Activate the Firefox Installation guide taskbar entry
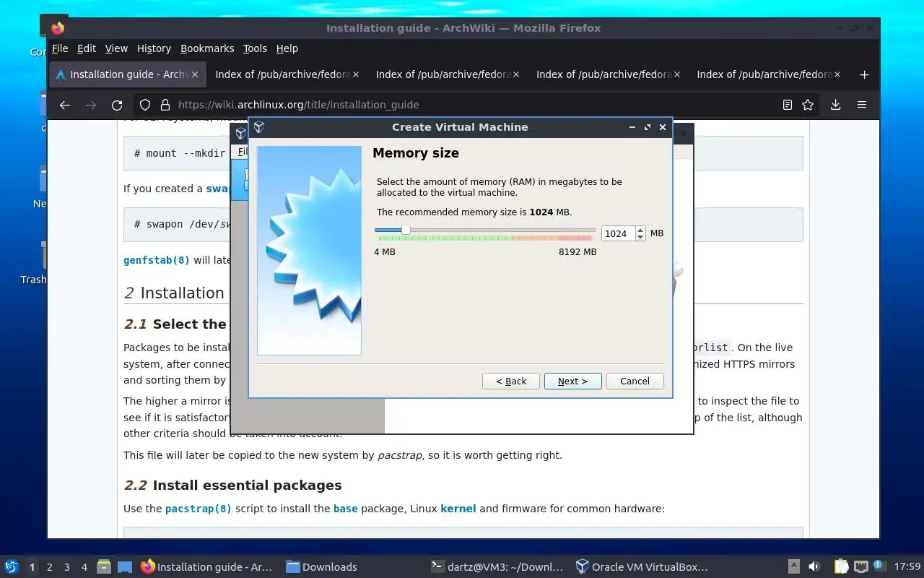 (x=206, y=567)
